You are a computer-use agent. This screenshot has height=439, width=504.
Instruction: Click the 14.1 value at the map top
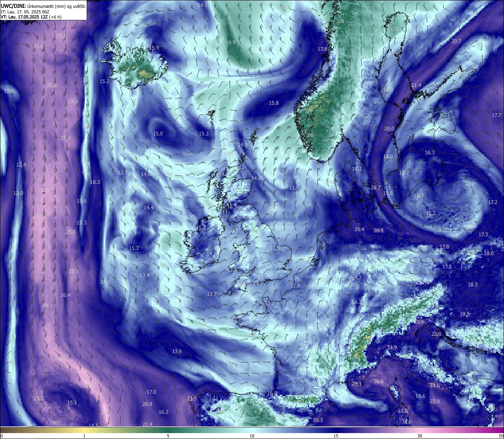pyautogui.click(x=202, y=5)
